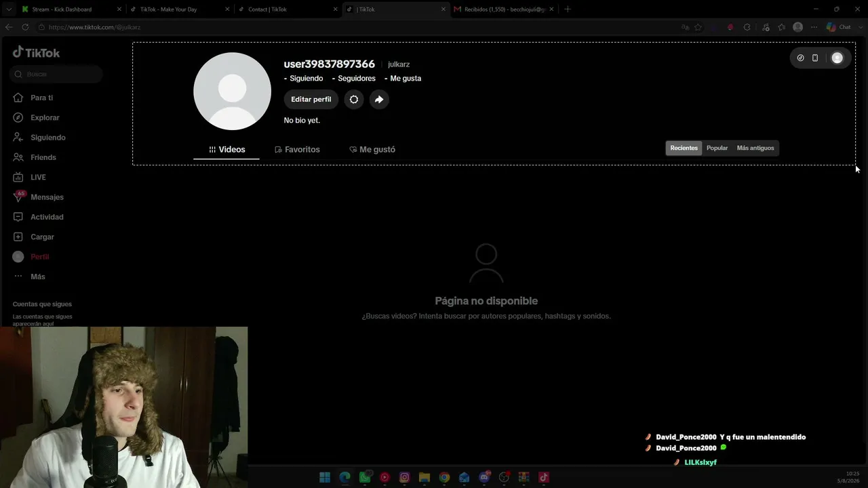Image resolution: width=868 pixels, height=488 pixels.
Task: Open the browser settings three-dots menu
Action: pos(814,27)
